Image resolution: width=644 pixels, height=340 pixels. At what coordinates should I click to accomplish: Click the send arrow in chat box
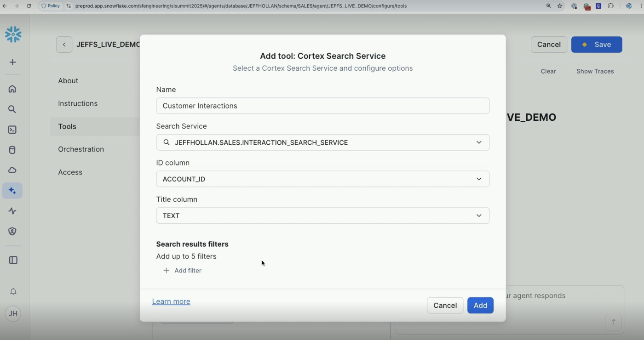(x=614, y=322)
